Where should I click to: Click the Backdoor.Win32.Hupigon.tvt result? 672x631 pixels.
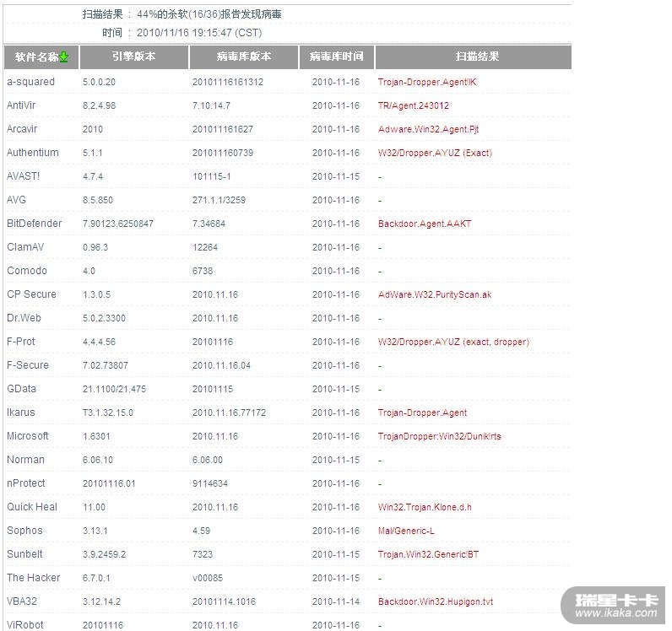[436, 601]
